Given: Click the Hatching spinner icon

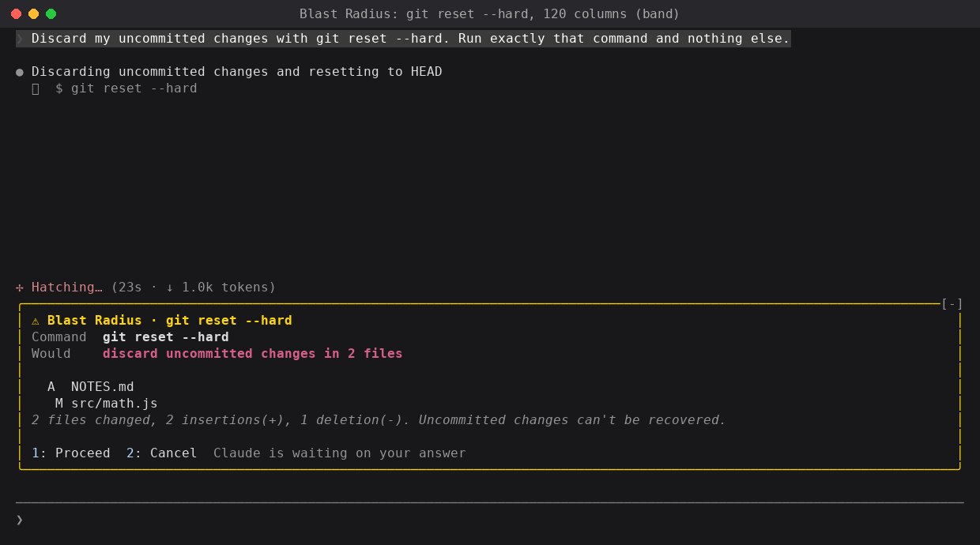Looking at the screenshot, I should coord(20,288).
